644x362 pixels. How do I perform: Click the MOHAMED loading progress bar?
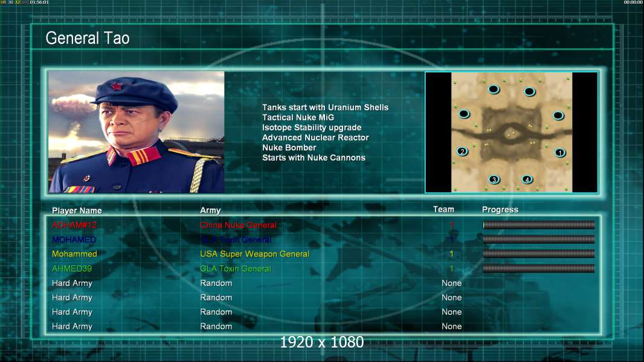(539, 239)
